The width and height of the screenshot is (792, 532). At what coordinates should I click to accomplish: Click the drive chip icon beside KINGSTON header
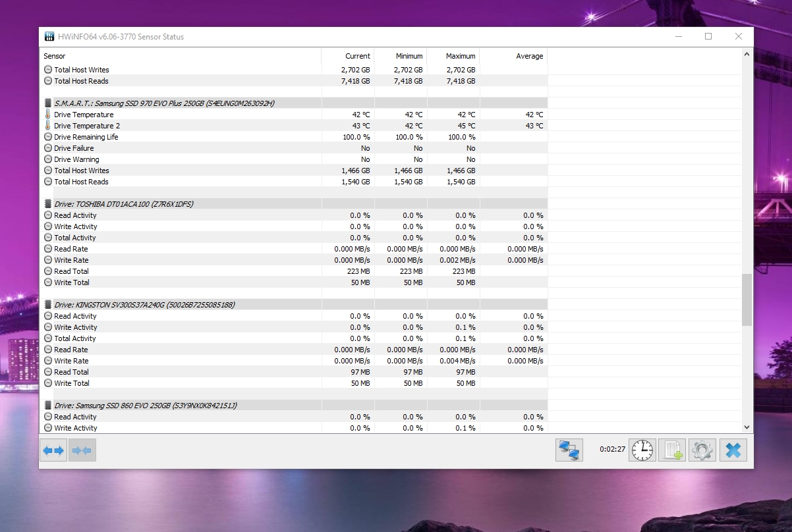[x=48, y=305]
